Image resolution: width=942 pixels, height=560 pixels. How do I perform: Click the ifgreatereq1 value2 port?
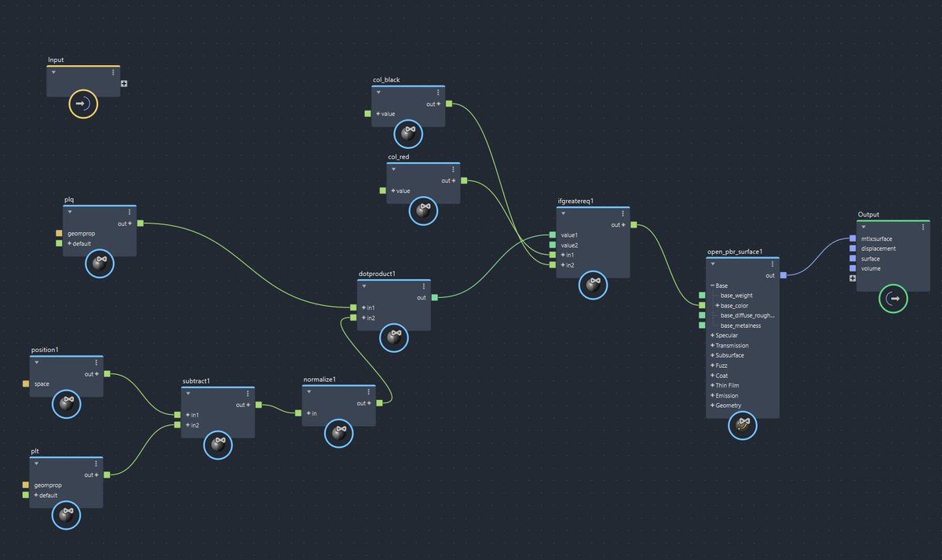coord(553,245)
